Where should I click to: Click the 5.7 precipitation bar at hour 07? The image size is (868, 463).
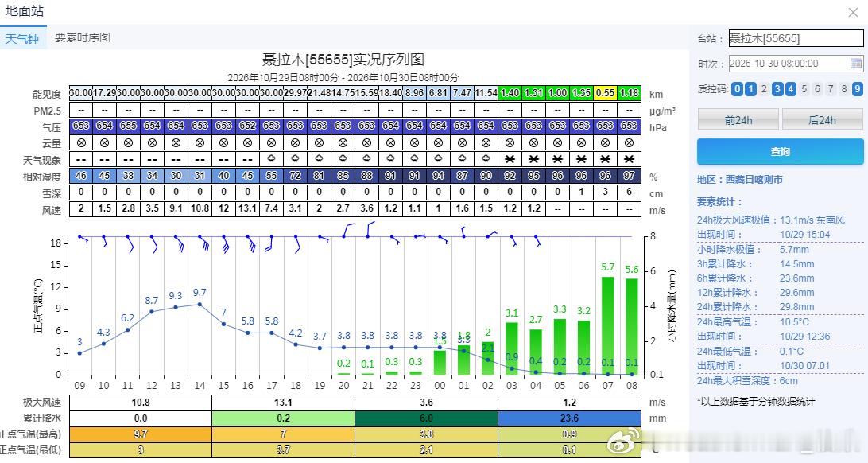(608, 325)
